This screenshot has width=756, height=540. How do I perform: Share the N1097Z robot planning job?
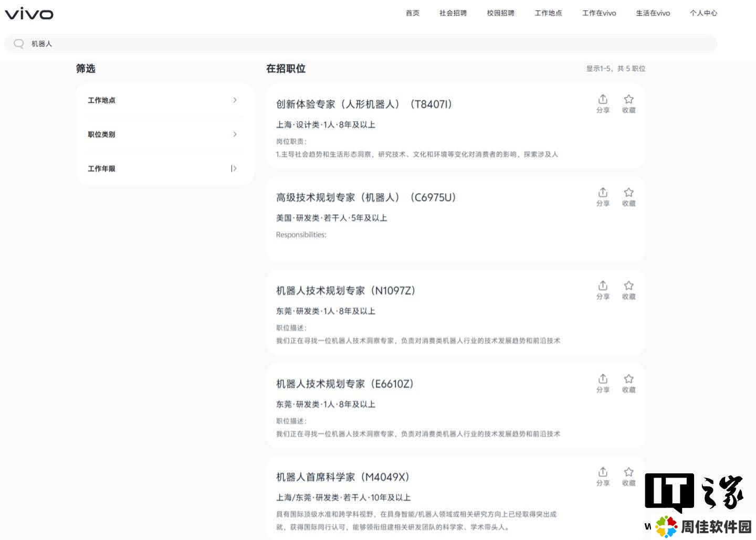pyautogui.click(x=603, y=290)
